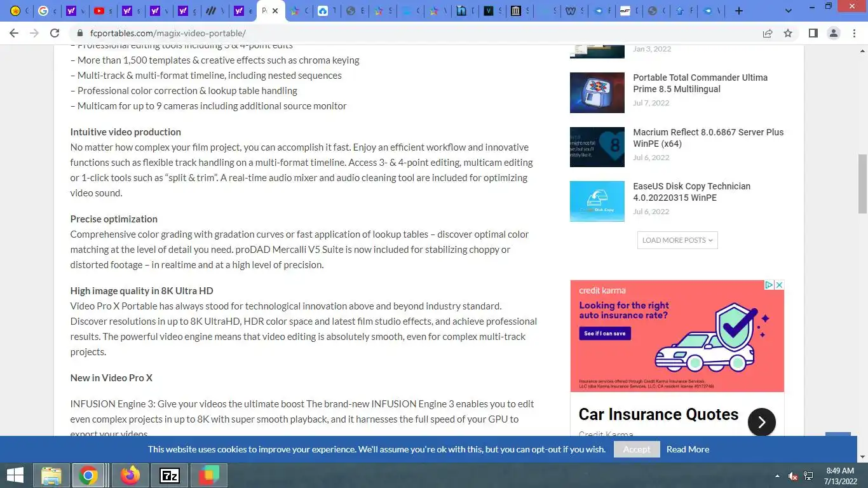Close the Credit Karma ad
Screen dimensions: 868x488
[779, 285]
